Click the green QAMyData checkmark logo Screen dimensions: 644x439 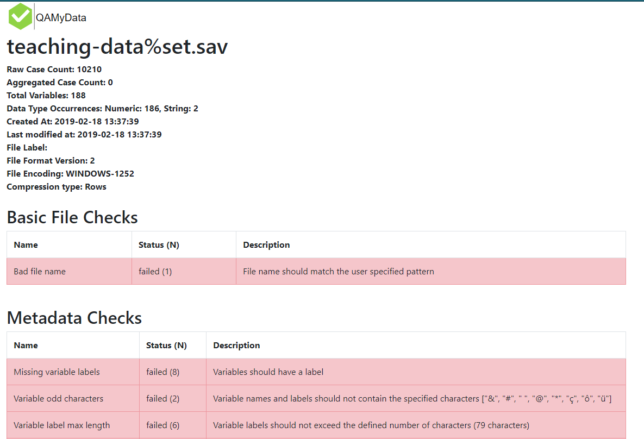pos(20,16)
